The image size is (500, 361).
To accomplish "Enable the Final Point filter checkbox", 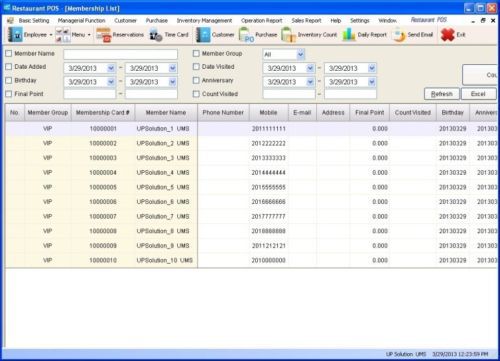I will 9,94.
